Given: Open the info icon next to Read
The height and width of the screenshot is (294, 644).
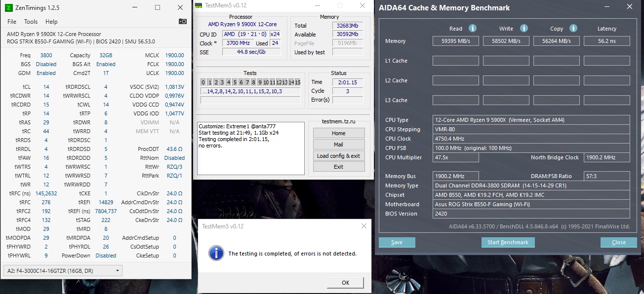Looking at the screenshot, I should click(x=473, y=29).
